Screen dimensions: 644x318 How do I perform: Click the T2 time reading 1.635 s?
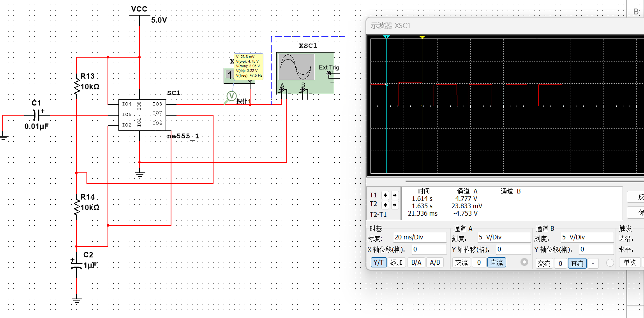click(x=422, y=206)
